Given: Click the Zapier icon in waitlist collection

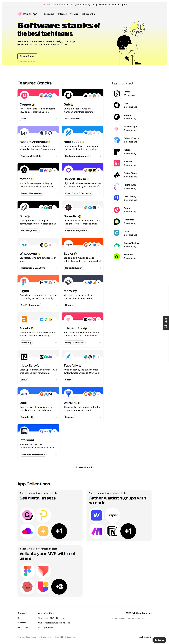Looking at the screenshot, I should [x=112, y=515].
